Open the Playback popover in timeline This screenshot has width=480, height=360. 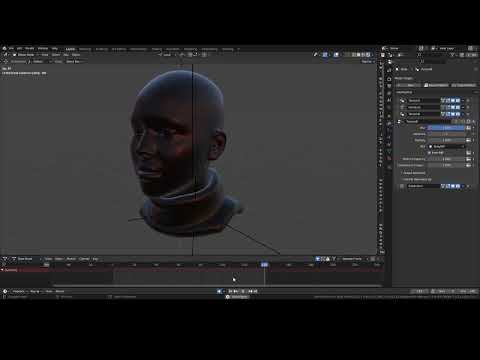(19, 291)
